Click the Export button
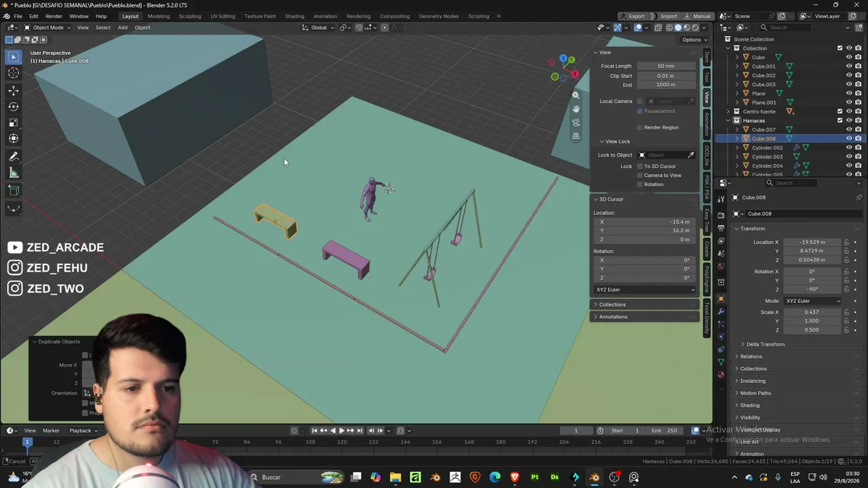 tap(632, 16)
